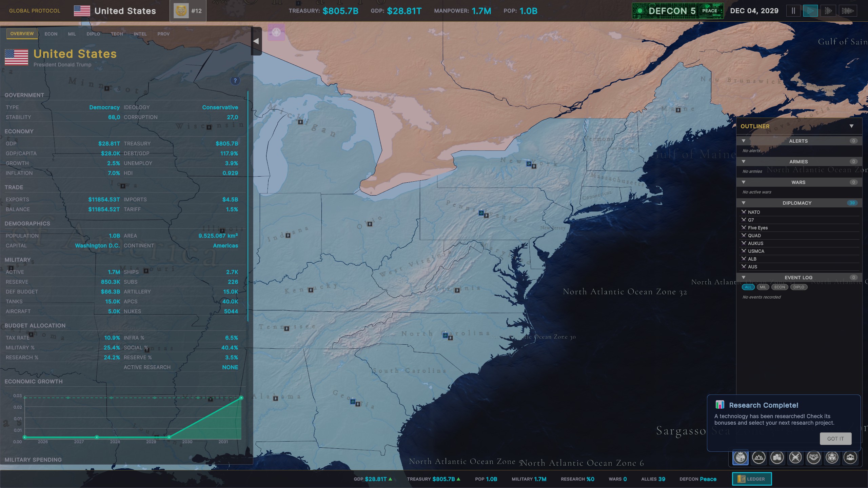Collapse the Outliner panel
This screenshot has width=868, height=488.
852,126
